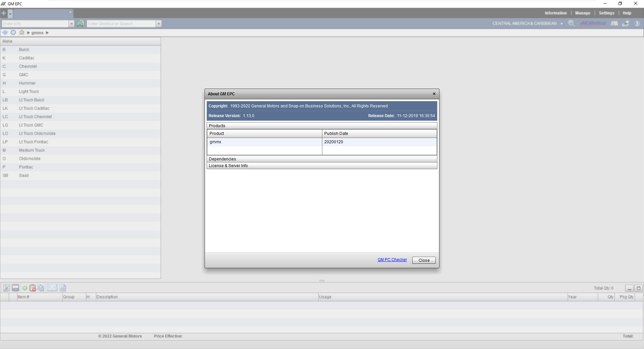Open the VIN history dropdown
Viewport: 644px width, 349px height.
71,23
